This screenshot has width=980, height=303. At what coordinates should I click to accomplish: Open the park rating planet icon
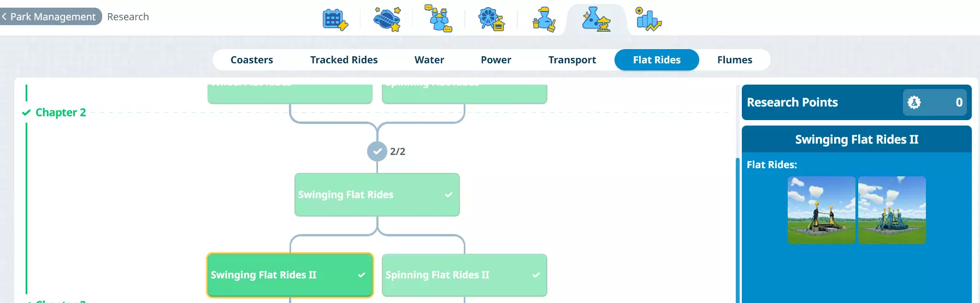[x=387, y=19]
